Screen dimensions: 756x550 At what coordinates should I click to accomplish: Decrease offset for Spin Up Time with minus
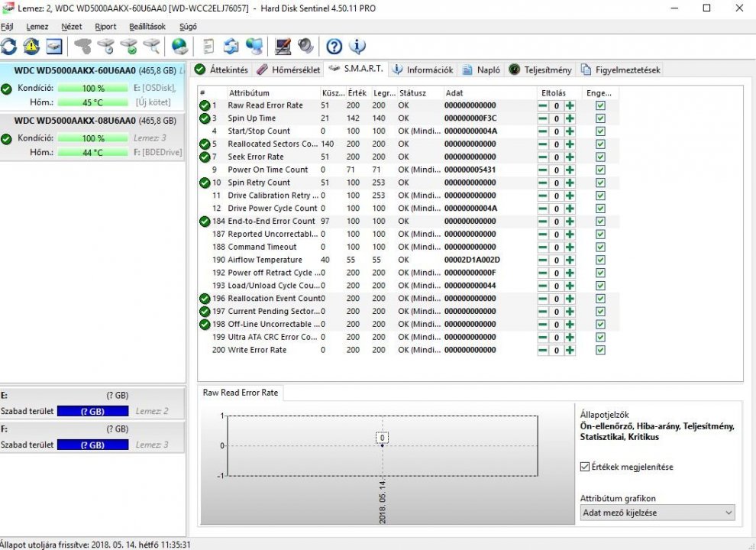click(x=543, y=118)
